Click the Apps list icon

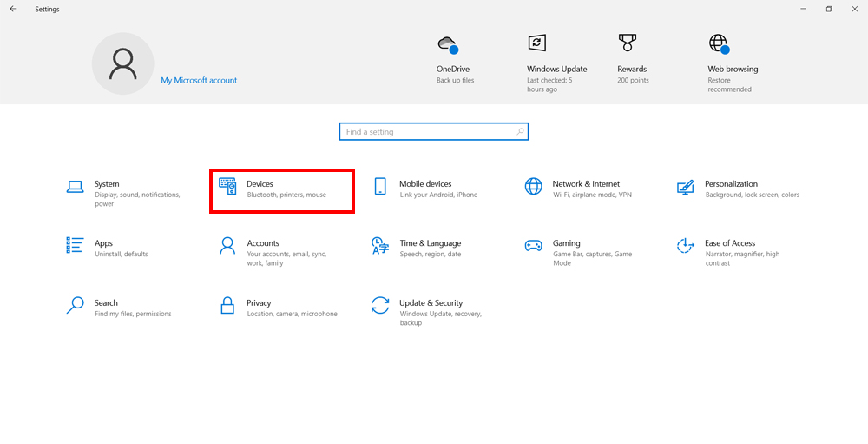(76, 246)
